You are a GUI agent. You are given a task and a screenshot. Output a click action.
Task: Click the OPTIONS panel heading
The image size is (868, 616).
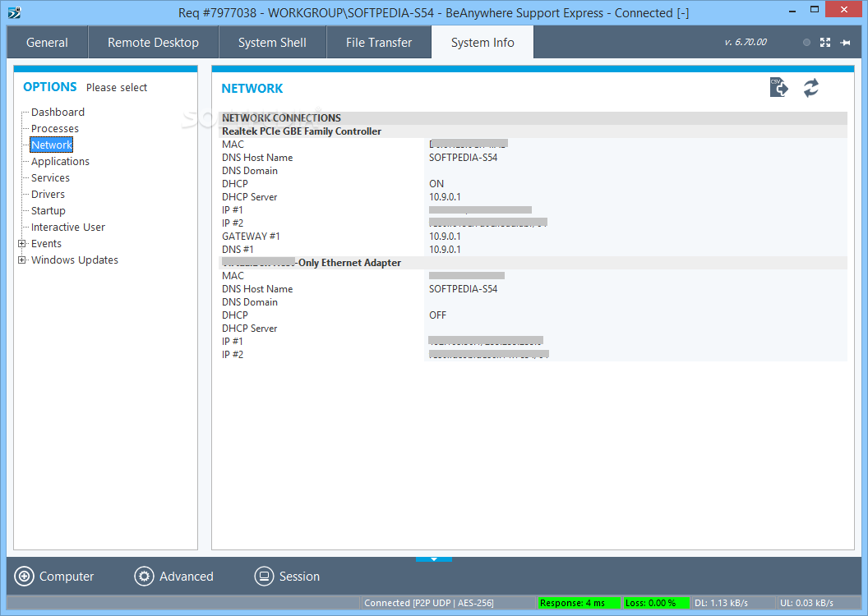(50, 87)
